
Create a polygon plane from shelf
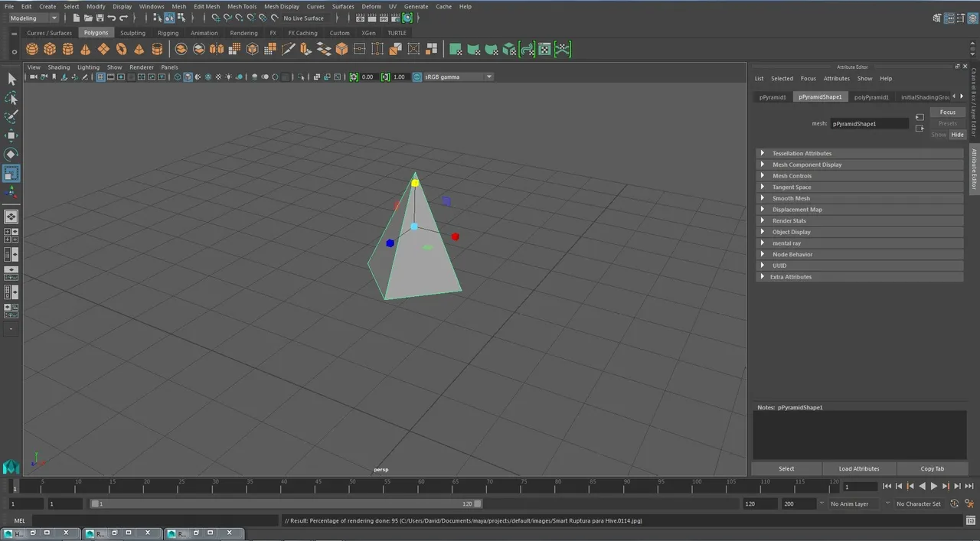pos(103,49)
